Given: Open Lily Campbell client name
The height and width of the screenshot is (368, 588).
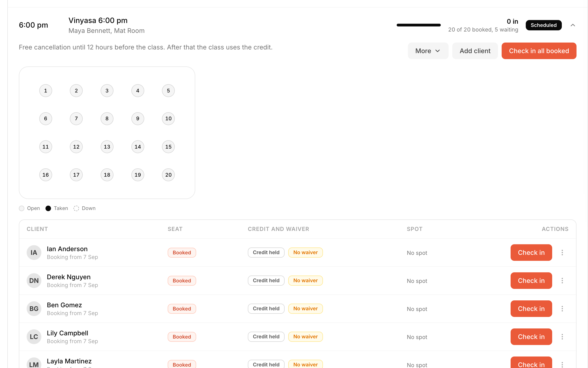Looking at the screenshot, I should (68, 333).
